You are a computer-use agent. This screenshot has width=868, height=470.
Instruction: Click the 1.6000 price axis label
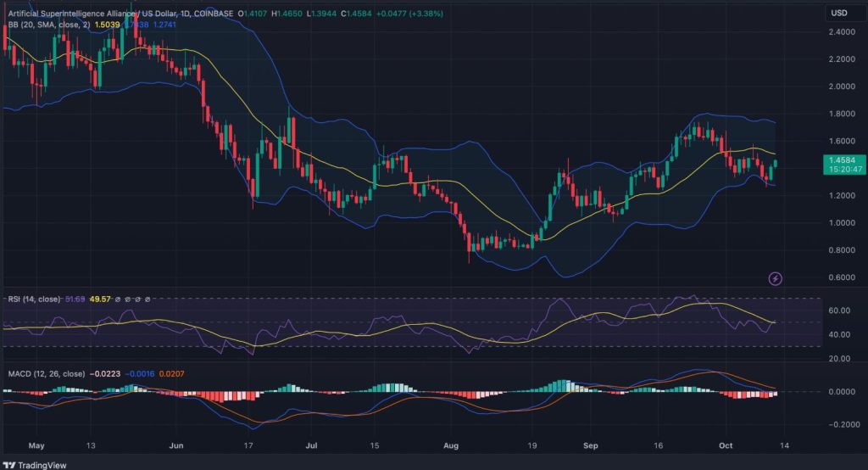[842, 141]
